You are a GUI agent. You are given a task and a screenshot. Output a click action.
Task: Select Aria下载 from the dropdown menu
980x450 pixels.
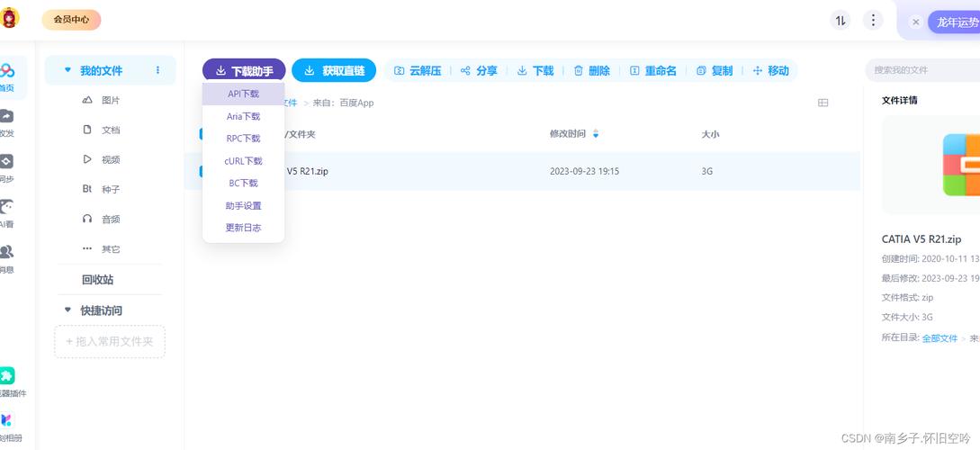[x=243, y=116]
